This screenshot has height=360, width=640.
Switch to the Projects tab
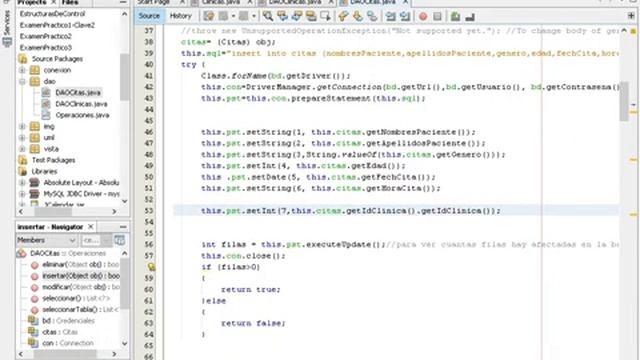[32, 2]
